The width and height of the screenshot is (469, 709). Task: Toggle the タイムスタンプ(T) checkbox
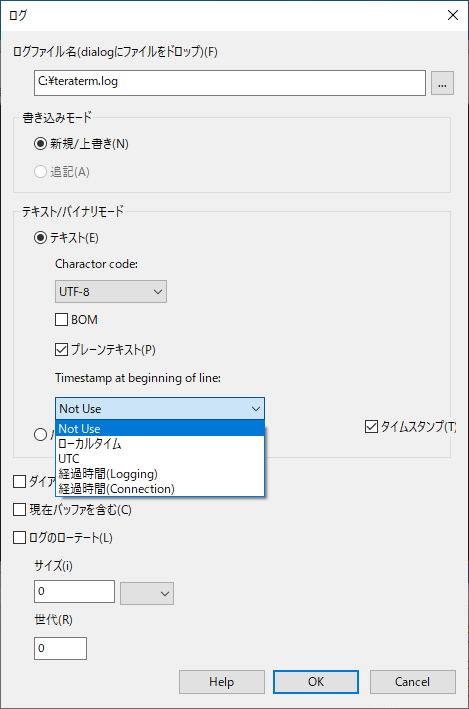coord(371,426)
